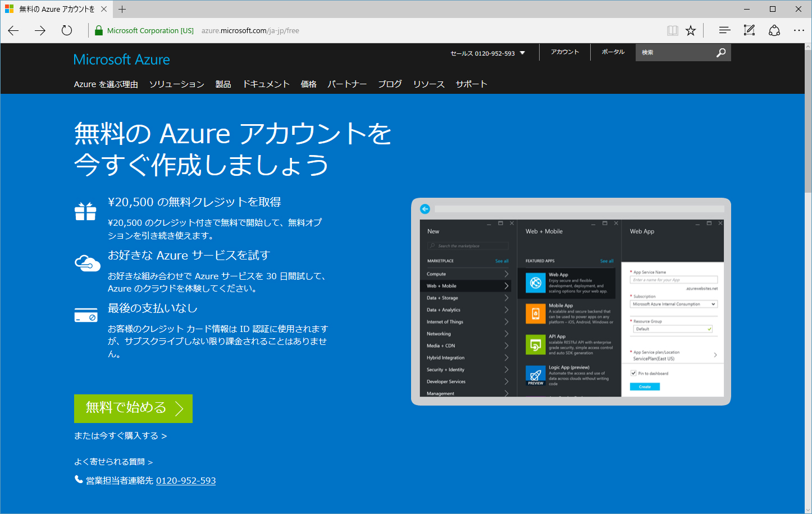
Task: Click the ¥20,500 の無料クレジットを取得 heading
Action: (194, 202)
